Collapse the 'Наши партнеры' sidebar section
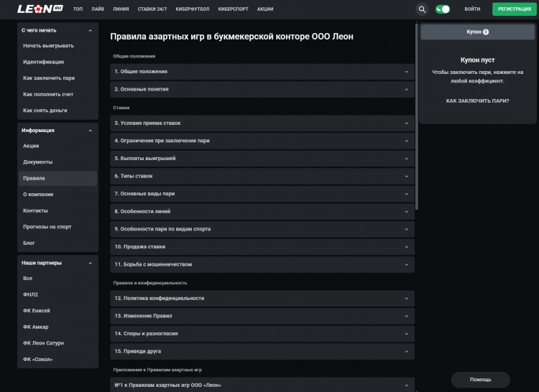 pyautogui.click(x=90, y=263)
